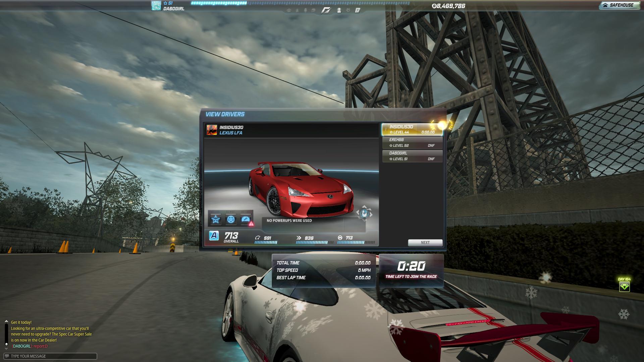Click the star skill mod icon
The width and height of the screenshot is (644, 362).
pyautogui.click(x=215, y=219)
